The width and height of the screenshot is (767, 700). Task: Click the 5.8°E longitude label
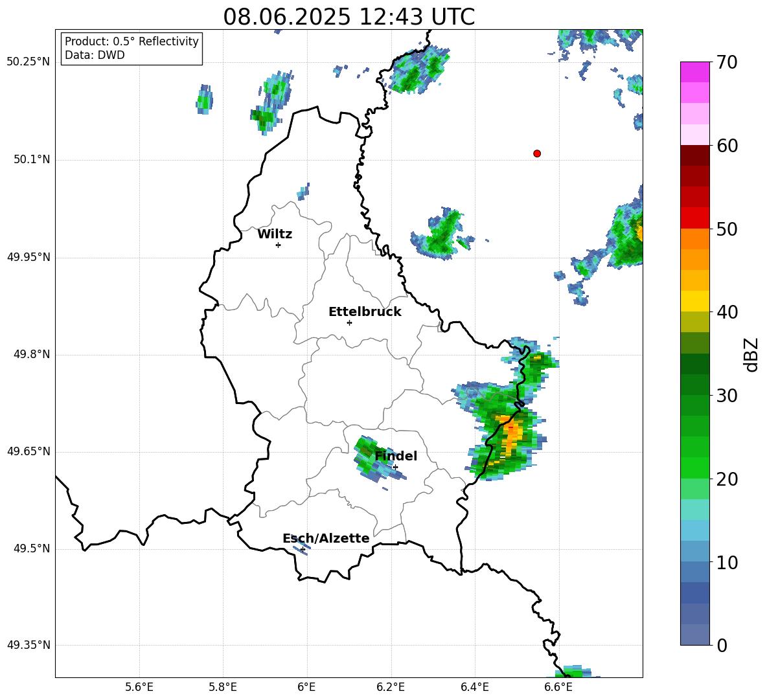tap(223, 687)
